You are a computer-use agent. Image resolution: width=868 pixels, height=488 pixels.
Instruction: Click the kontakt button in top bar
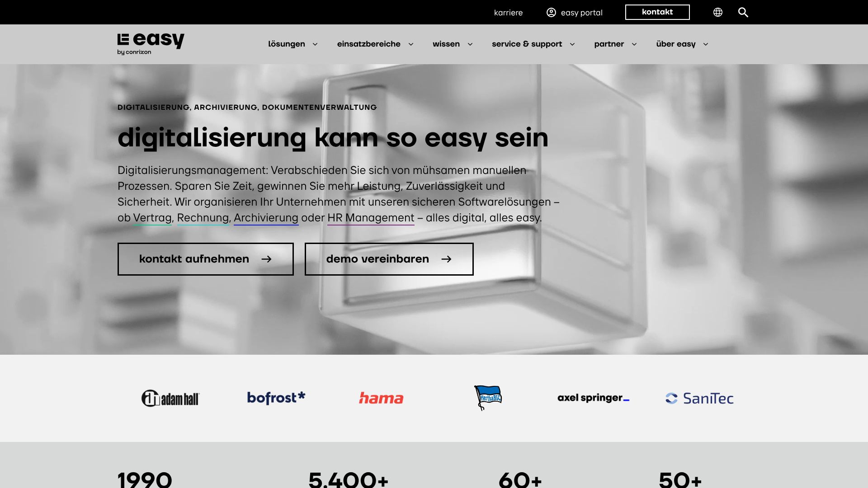pos(657,12)
